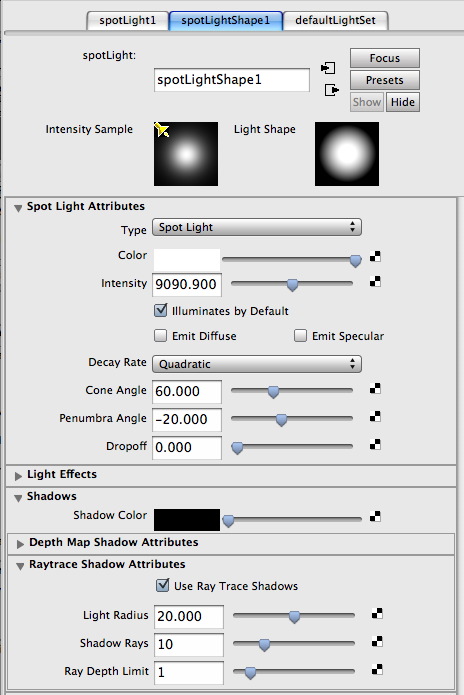Select the spotLightShape1 tab

tap(226, 20)
